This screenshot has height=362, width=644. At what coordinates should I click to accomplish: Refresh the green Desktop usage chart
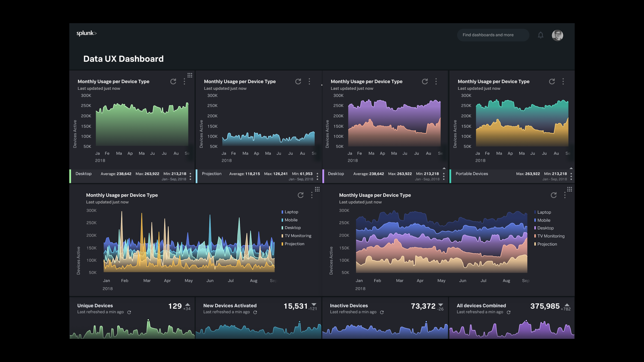click(x=173, y=82)
